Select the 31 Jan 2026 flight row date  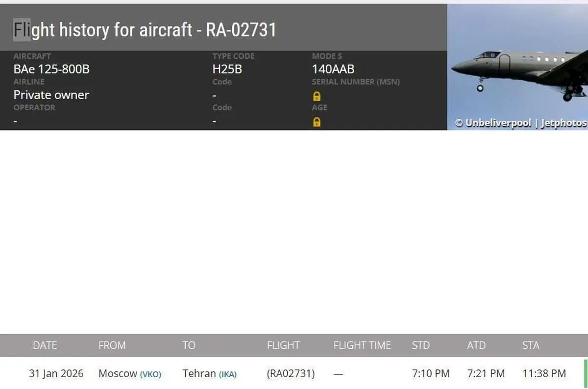coord(56,374)
